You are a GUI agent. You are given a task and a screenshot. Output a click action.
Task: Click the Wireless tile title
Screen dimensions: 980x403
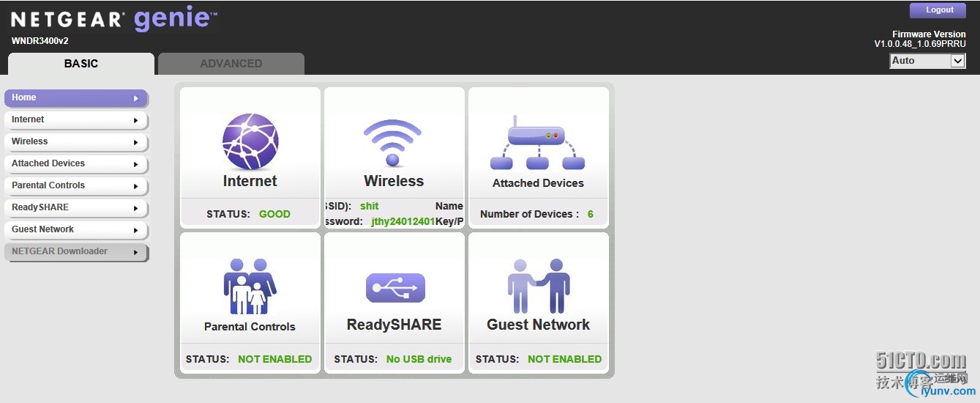[394, 181]
